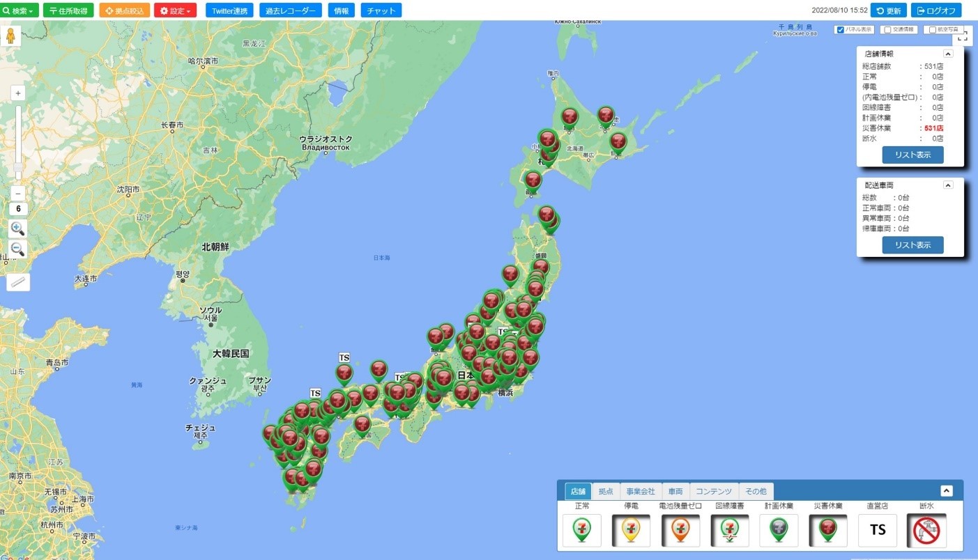
Task: Open the 設定 settings dropdown
Action: coord(174,10)
